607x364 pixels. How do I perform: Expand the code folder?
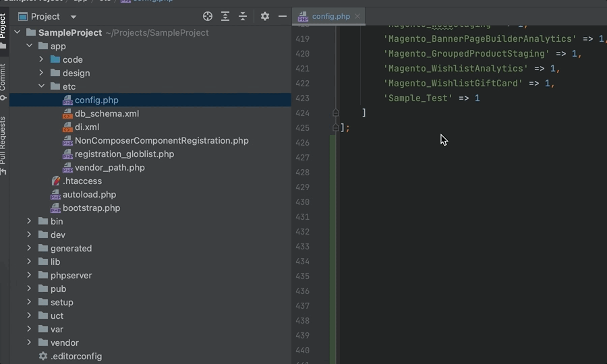pyautogui.click(x=41, y=59)
